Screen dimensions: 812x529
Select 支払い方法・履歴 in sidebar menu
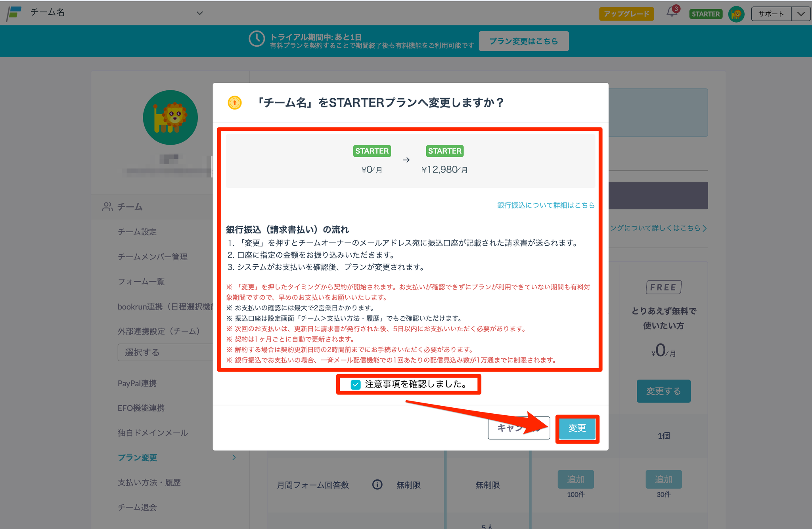click(x=149, y=482)
